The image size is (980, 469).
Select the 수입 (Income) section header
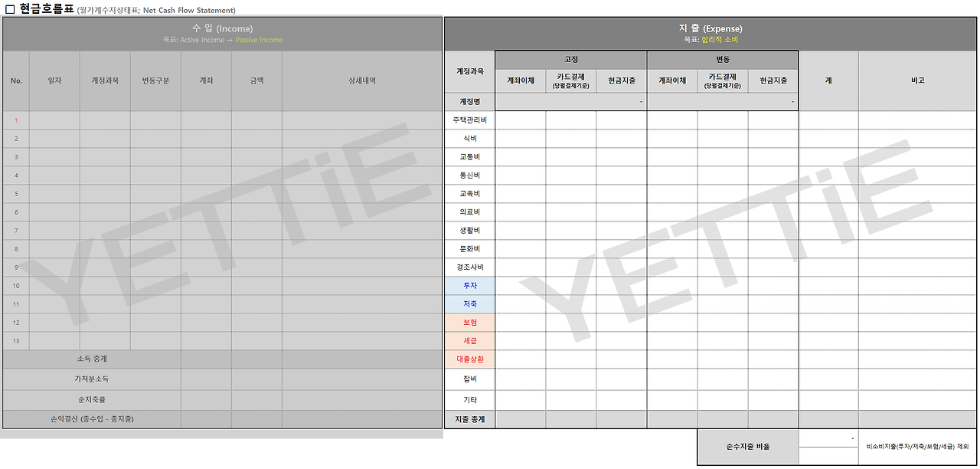coord(222,28)
